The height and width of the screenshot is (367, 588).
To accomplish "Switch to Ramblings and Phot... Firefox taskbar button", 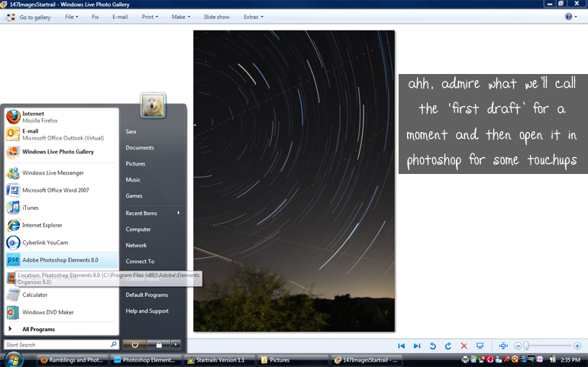I will point(73,360).
